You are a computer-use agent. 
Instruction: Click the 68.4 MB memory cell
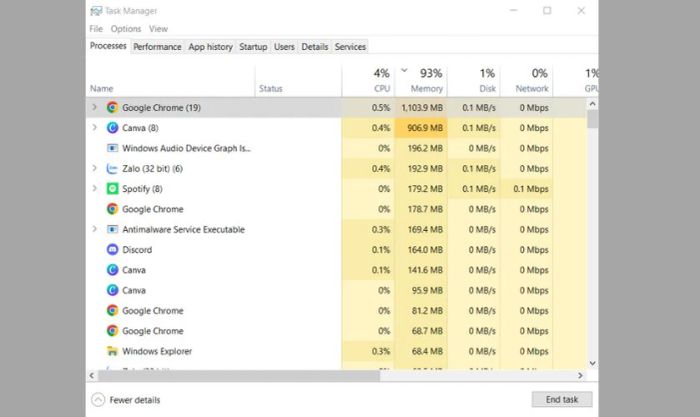coord(421,351)
